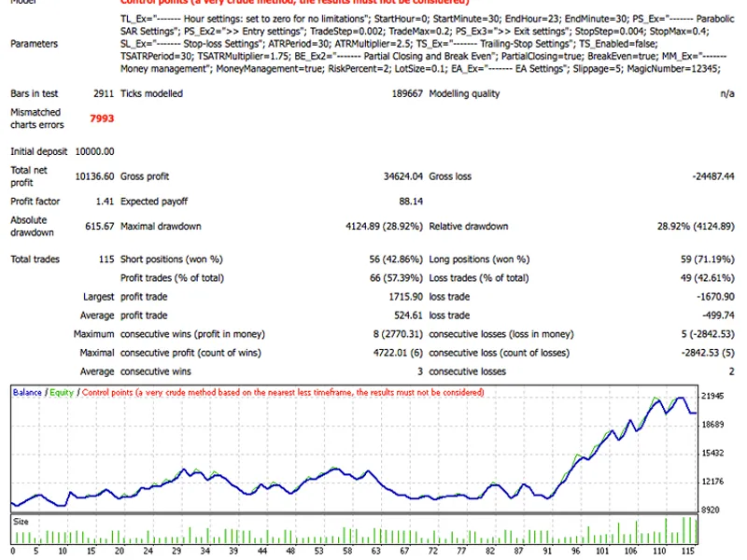Click Total trades value 115
This screenshot has height=560, width=747.
pyautogui.click(x=106, y=259)
